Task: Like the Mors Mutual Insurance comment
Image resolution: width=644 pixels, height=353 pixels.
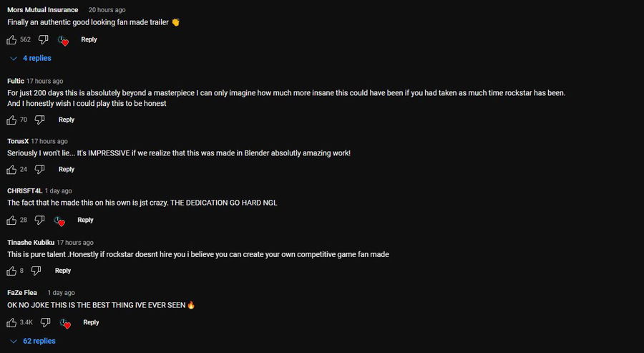Action: coord(11,39)
